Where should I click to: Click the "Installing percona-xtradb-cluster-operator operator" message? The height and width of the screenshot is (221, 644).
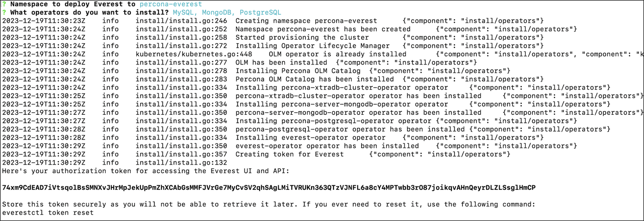[342, 87]
